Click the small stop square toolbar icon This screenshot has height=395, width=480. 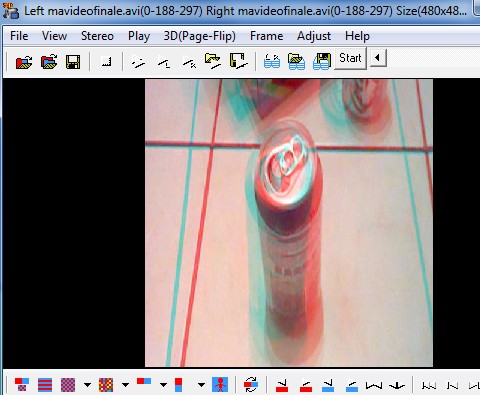click(x=106, y=62)
